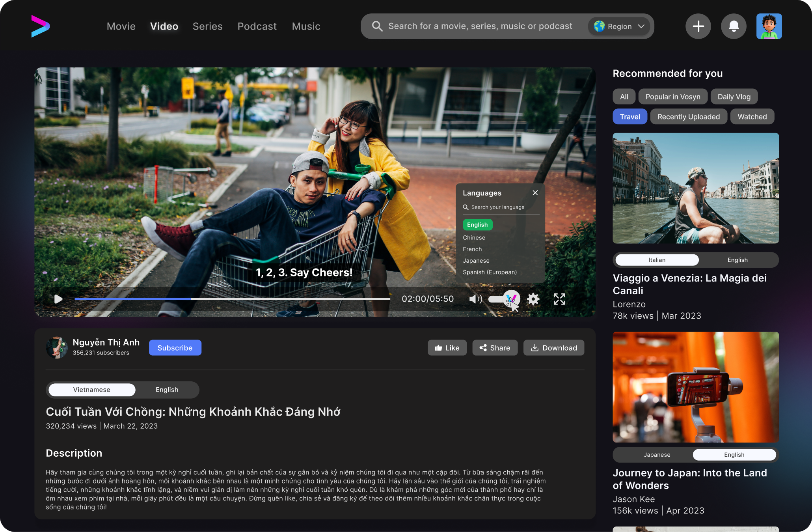Select Japanese for Japan video
The image size is (812, 532).
[x=657, y=455]
